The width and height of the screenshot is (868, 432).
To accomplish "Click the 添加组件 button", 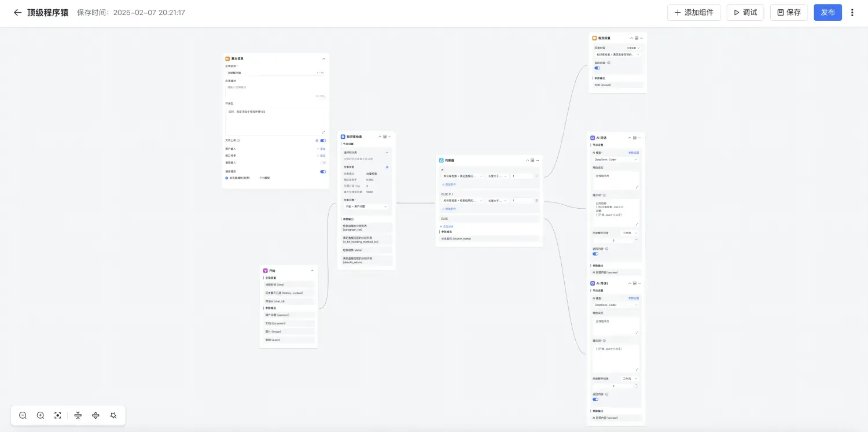I will point(693,12).
